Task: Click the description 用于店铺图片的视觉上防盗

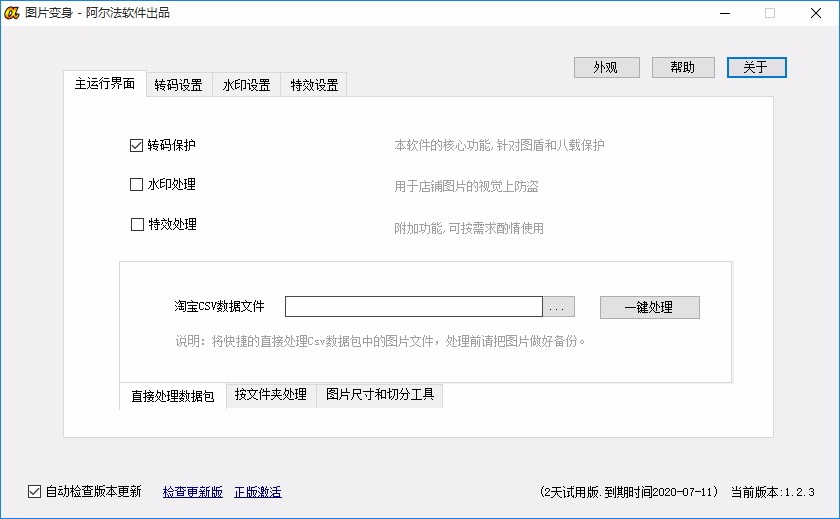Action: pyautogui.click(x=466, y=186)
